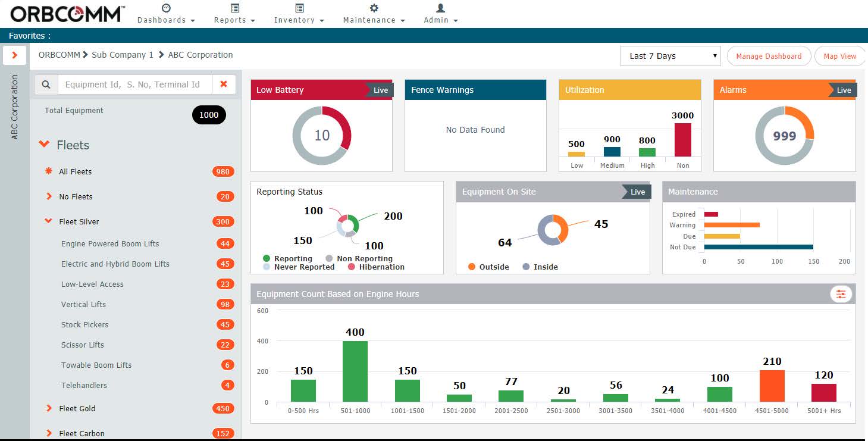Click the All Fleets asterisk icon
This screenshot has width=868, height=441.
49,171
